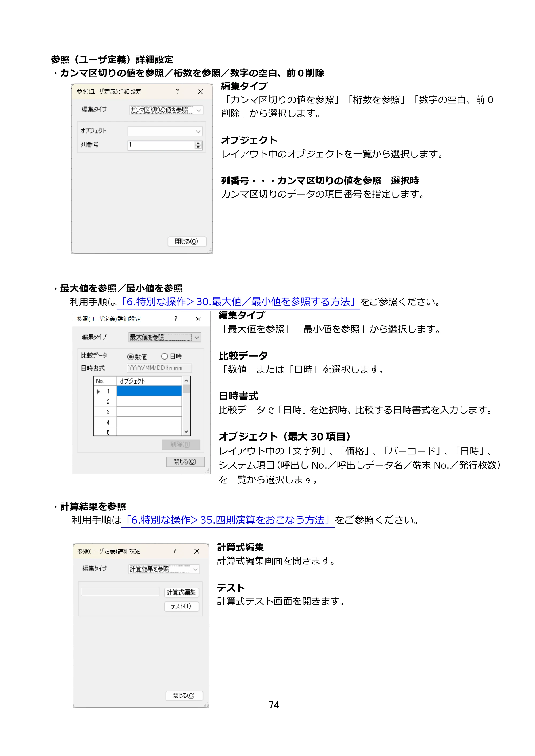
Task: Select the object cell in row 4
Action: click(x=149, y=422)
